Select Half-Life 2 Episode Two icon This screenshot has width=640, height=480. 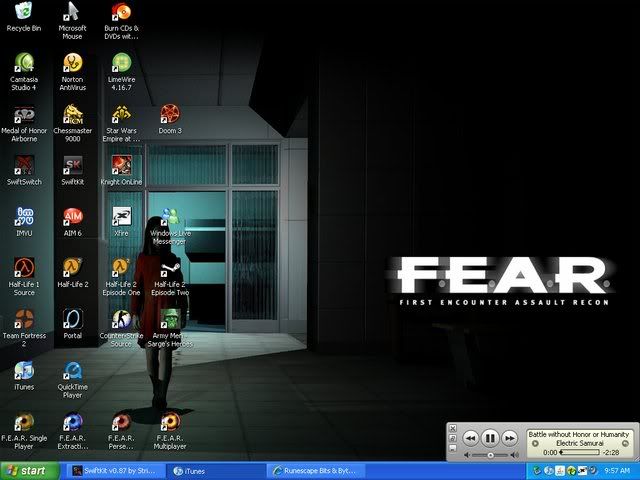170,277
